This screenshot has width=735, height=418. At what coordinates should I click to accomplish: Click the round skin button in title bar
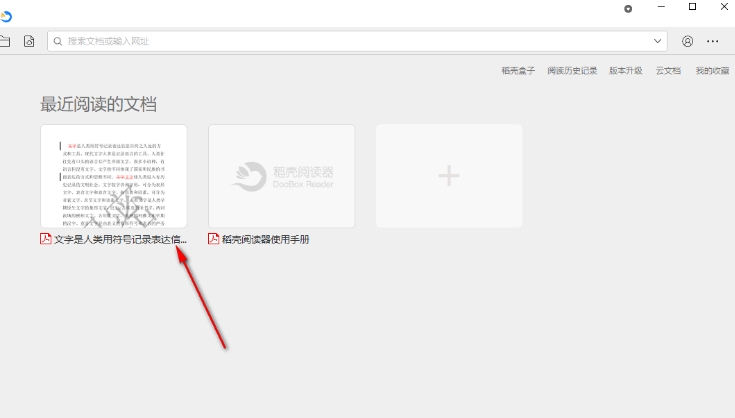click(x=628, y=8)
